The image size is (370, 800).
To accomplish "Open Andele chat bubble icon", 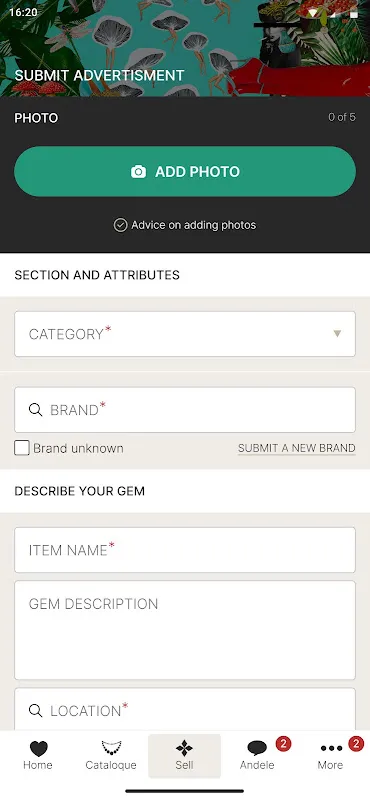I will coord(257,748).
